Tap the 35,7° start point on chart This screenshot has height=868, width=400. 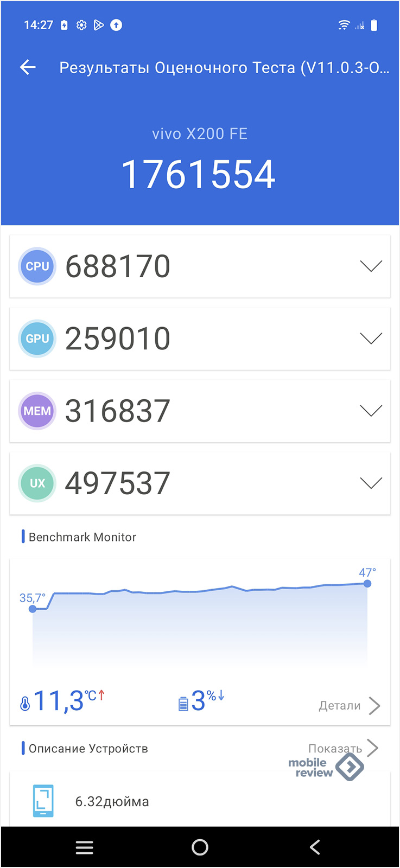[33, 609]
